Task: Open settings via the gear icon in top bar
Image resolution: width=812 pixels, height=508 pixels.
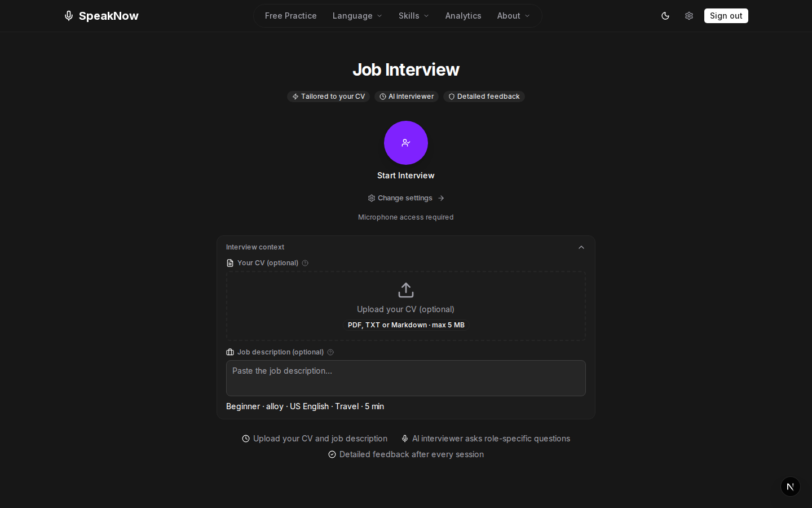Action: (689, 16)
